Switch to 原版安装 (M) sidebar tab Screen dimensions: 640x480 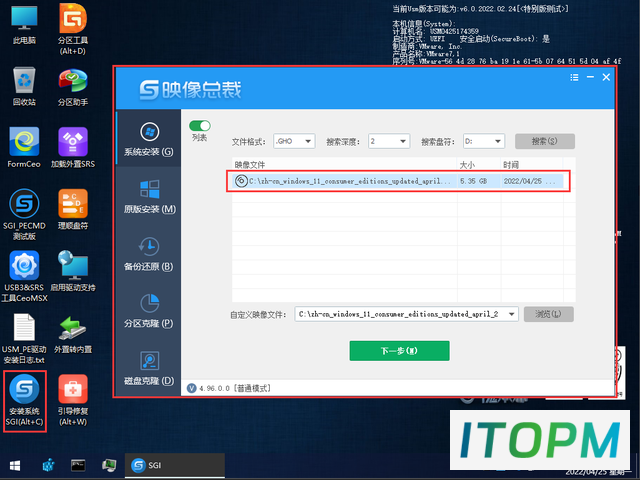point(149,196)
